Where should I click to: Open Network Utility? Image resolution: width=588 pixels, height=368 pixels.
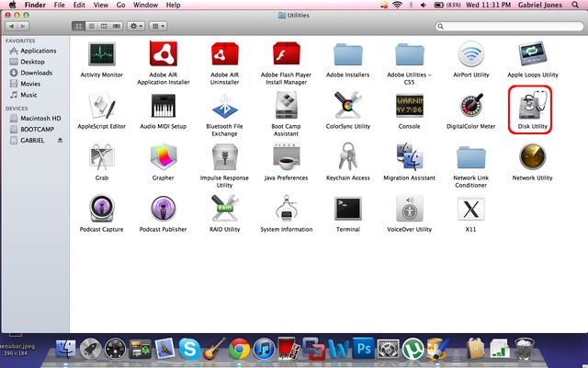click(x=533, y=156)
